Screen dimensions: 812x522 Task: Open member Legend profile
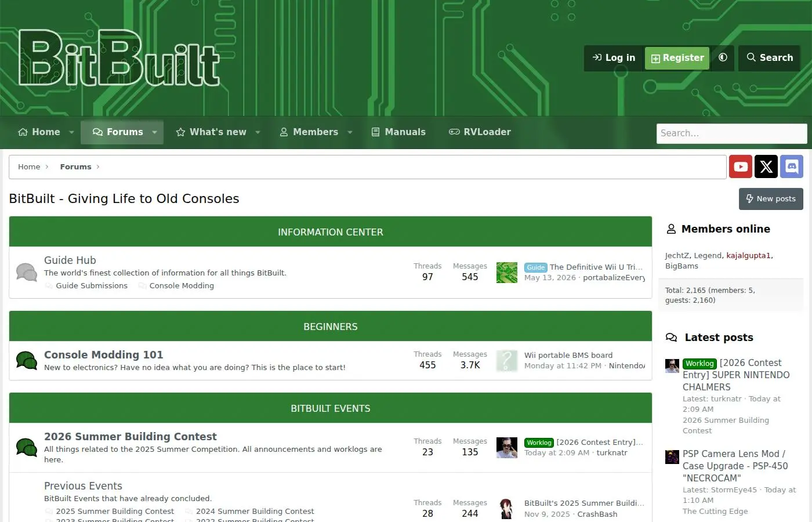[708, 256]
